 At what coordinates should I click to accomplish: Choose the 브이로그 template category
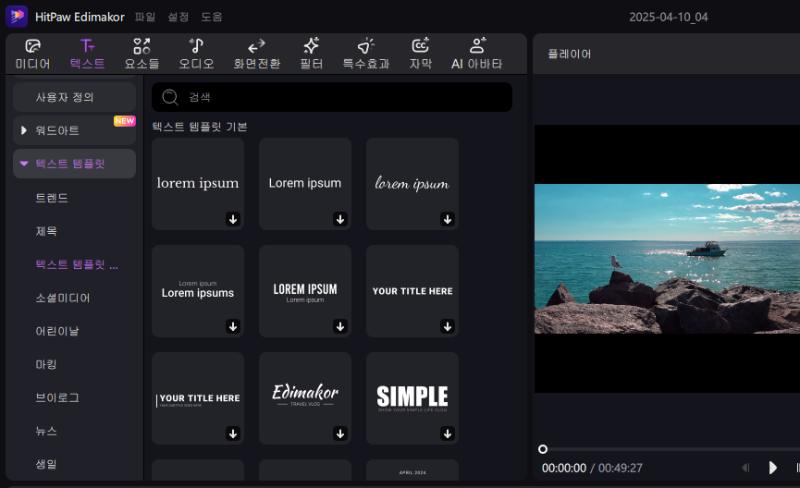57,398
